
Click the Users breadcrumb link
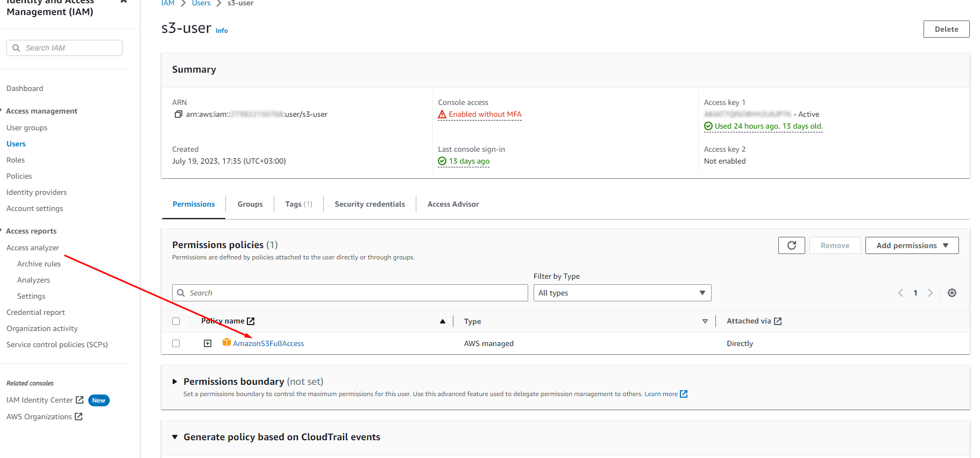[x=201, y=3]
